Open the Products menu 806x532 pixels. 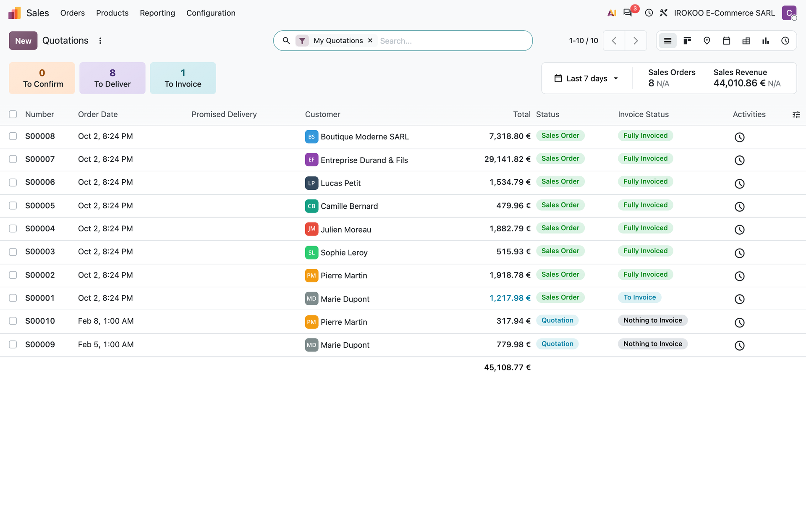click(112, 13)
